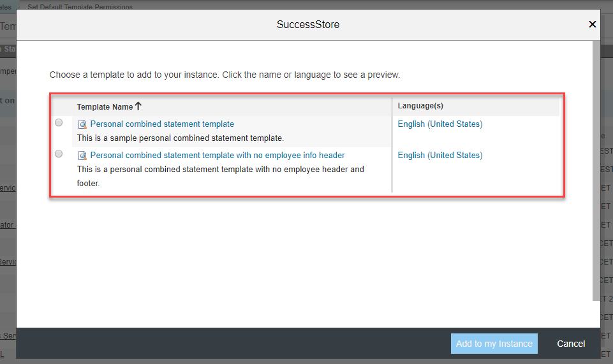Open preview icon beside Personal combined statement template
The width and height of the screenshot is (613, 364).
82,124
